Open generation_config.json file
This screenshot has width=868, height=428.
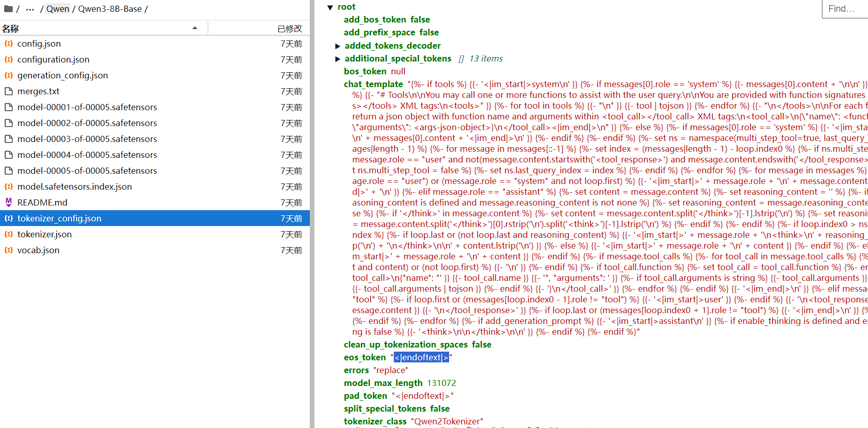[x=62, y=75]
